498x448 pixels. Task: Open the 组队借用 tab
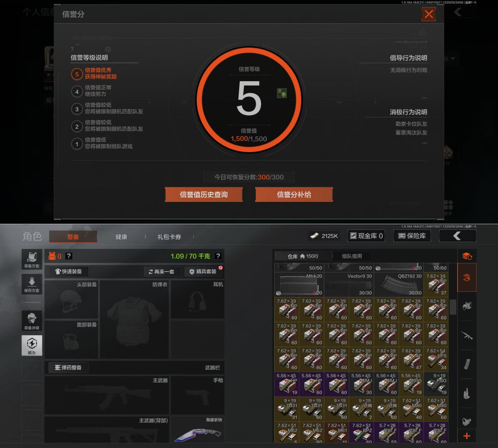352,256
